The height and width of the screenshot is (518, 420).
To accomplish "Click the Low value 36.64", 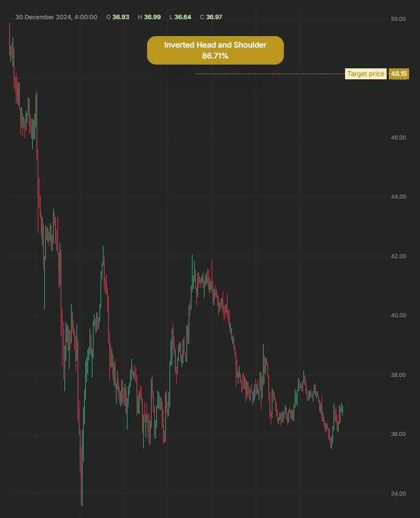I will [183, 17].
